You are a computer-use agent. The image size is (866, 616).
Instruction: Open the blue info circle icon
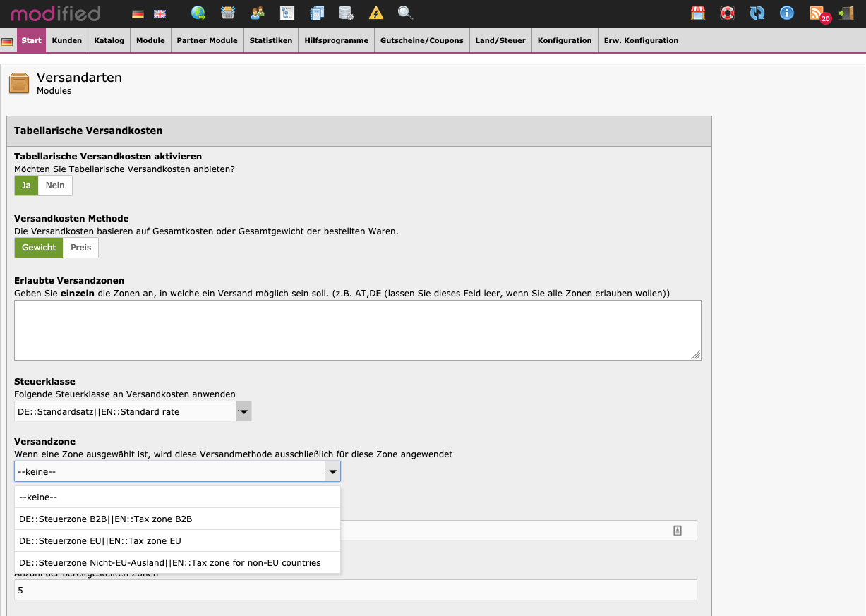coord(786,13)
